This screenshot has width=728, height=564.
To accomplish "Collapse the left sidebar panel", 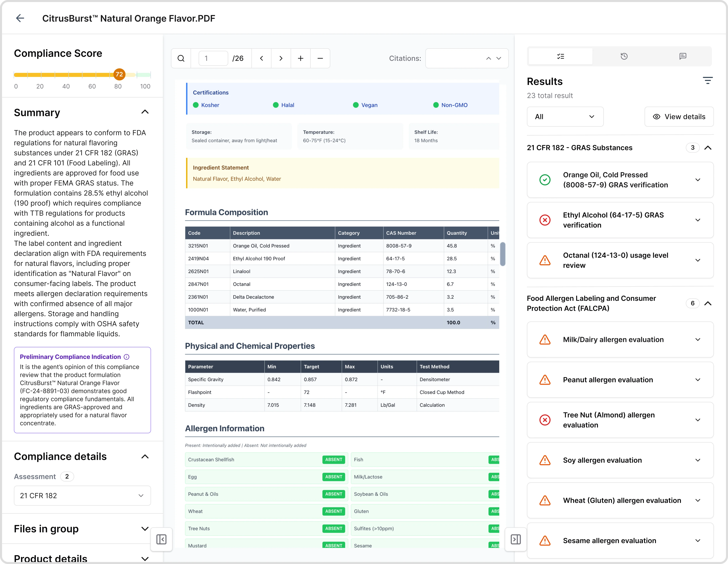I will tap(161, 539).
